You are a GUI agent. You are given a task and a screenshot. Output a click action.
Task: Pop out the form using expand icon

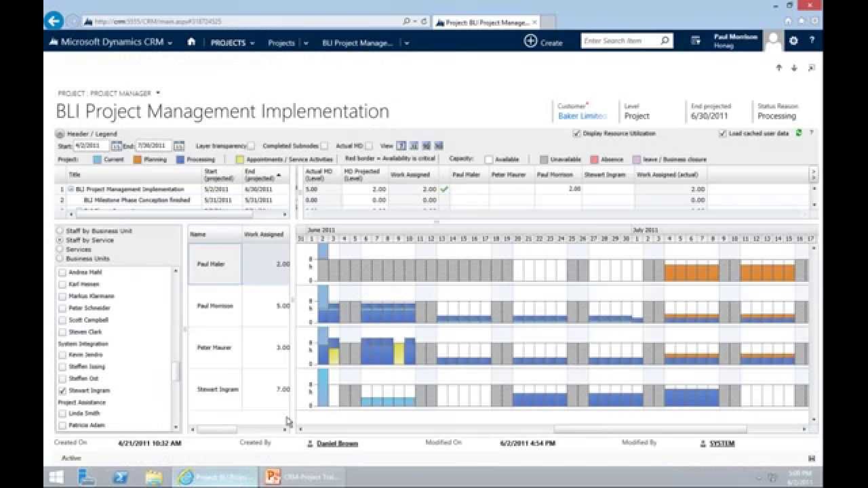click(811, 68)
